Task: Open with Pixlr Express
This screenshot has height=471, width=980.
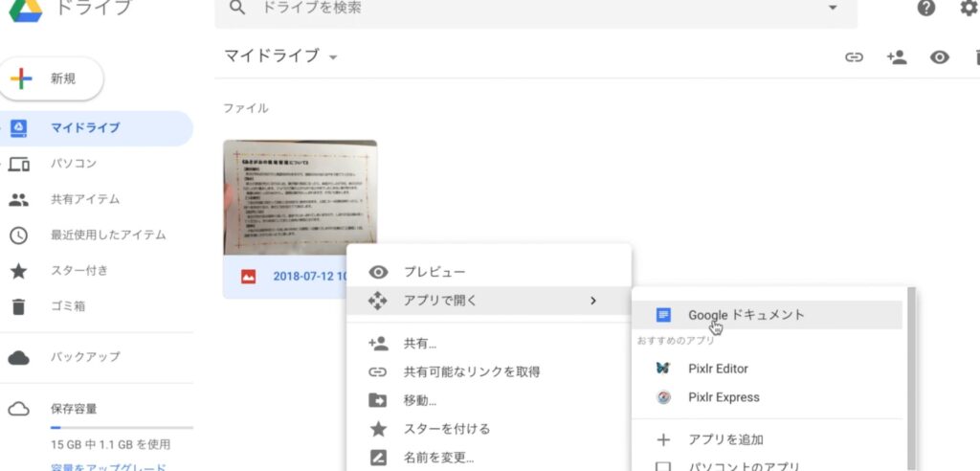Action: (767, 398)
